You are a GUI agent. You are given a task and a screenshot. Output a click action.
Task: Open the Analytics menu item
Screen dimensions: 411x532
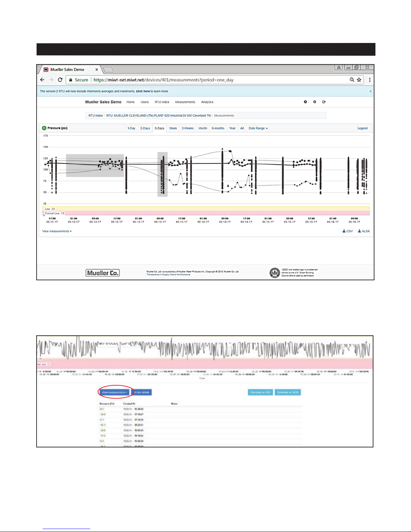click(207, 102)
